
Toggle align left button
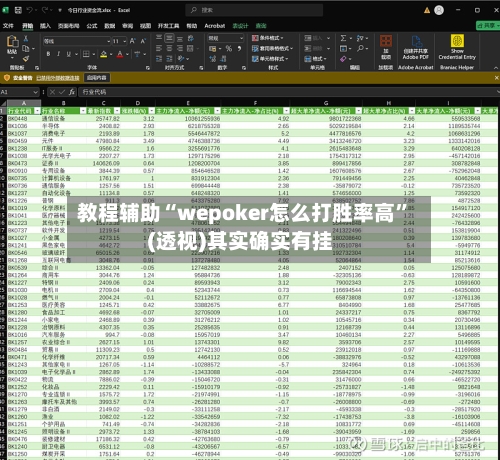click(x=159, y=49)
